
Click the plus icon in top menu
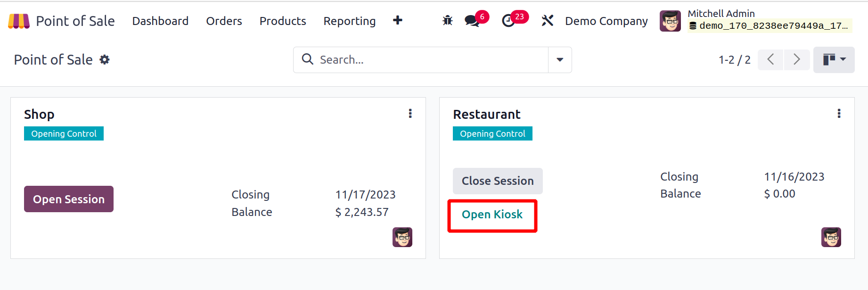398,20
